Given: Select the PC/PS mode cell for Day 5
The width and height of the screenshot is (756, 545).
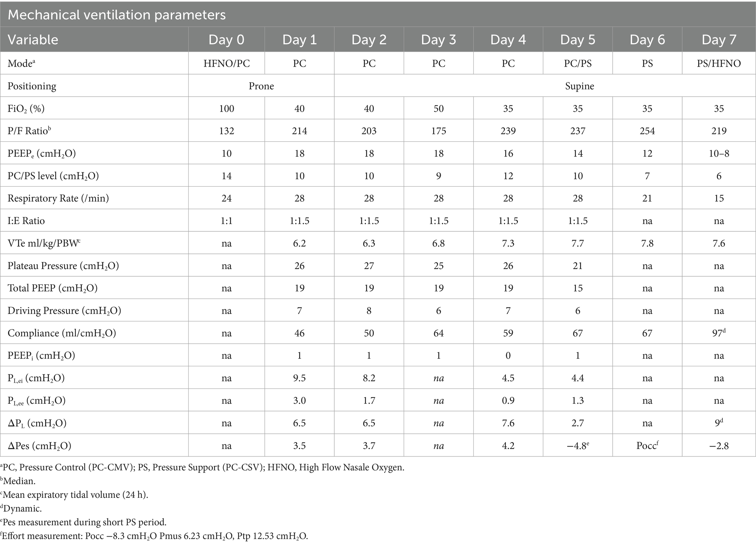Looking at the screenshot, I should click(578, 63).
